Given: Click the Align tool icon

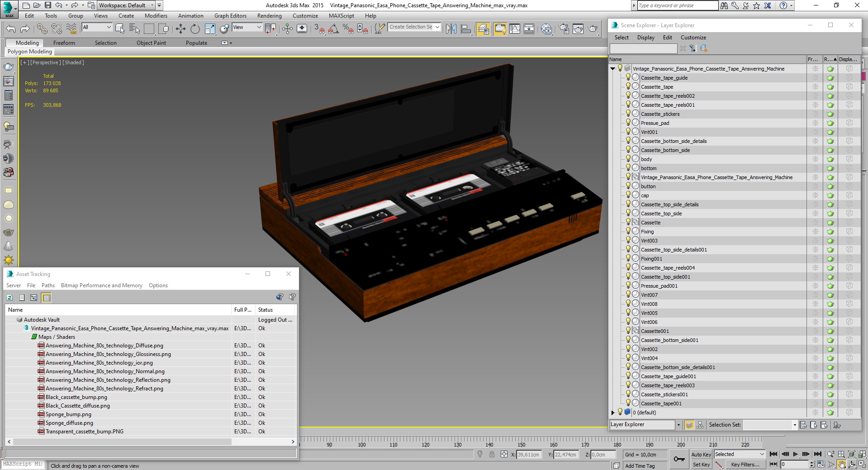Looking at the screenshot, I should 466,29.
